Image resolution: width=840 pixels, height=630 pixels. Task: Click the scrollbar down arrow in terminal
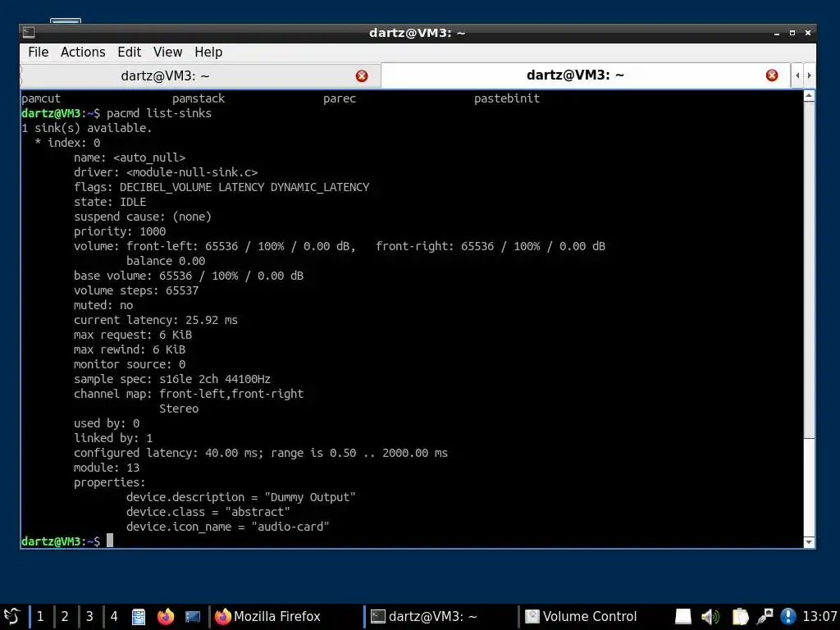pos(809,542)
